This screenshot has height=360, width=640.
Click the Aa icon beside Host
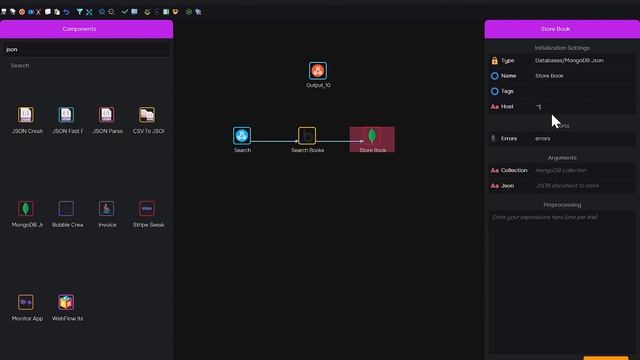point(495,107)
